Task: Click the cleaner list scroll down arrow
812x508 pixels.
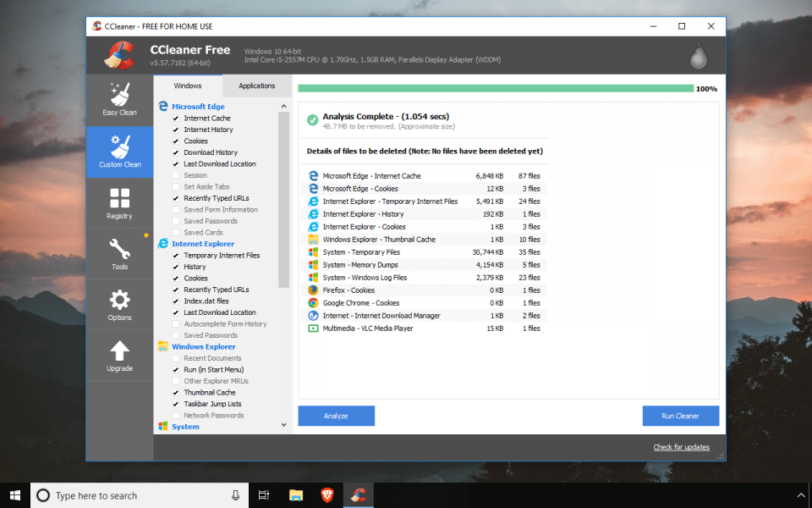Action: pyautogui.click(x=284, y=424)
